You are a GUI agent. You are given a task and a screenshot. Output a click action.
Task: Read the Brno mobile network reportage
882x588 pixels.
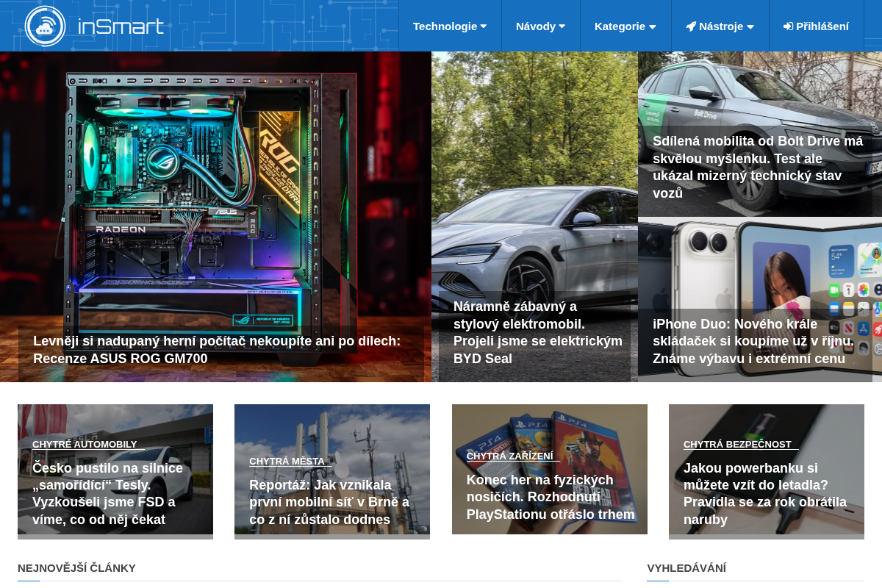[329, 503]
